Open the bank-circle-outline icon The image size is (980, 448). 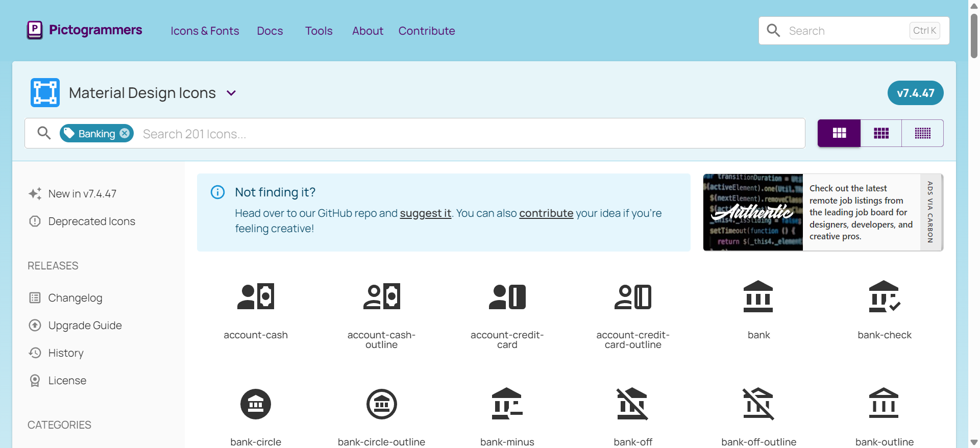click(x=381, y=404)
